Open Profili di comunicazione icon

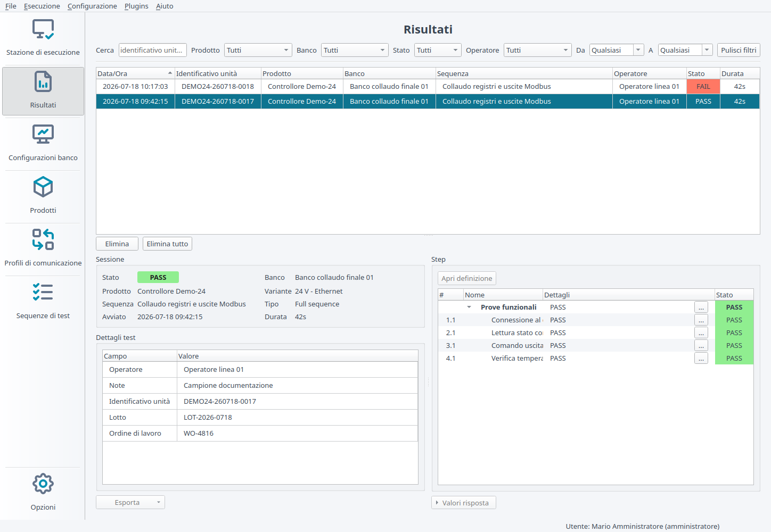[43, 239]
